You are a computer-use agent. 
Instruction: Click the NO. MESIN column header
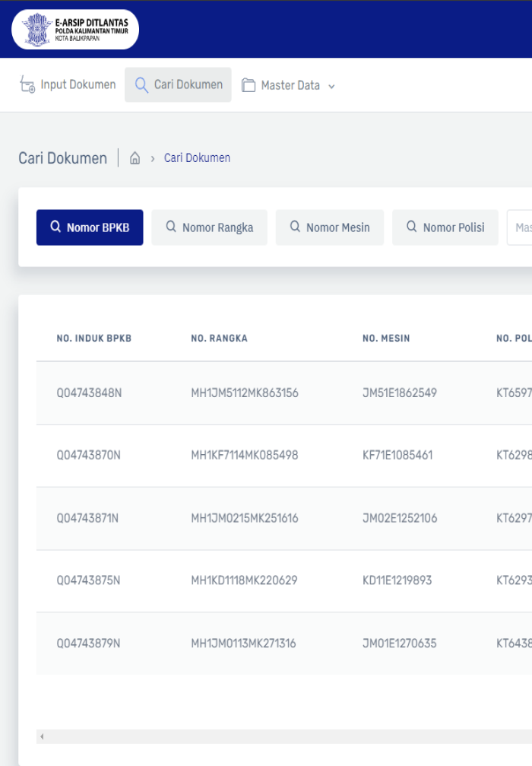(386, 339)
